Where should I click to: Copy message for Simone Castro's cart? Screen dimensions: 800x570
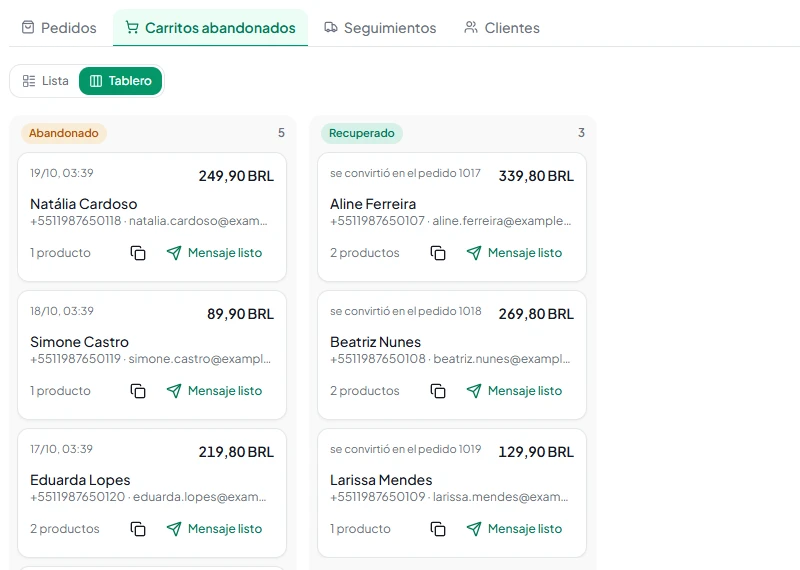tap(138, 391)
